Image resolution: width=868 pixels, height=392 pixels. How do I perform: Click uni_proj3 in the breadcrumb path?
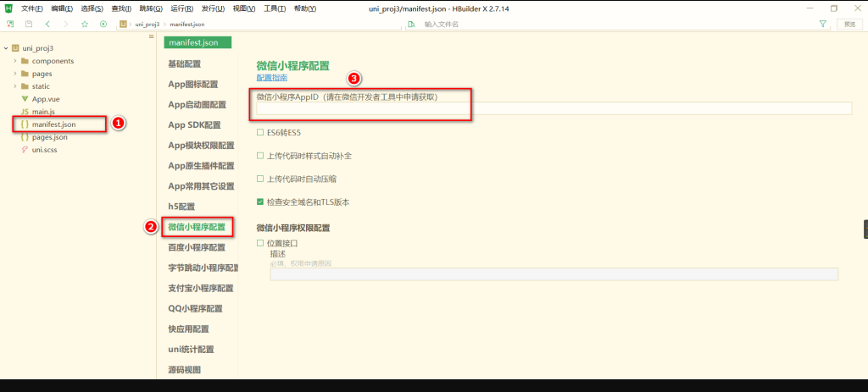[147, 25]
